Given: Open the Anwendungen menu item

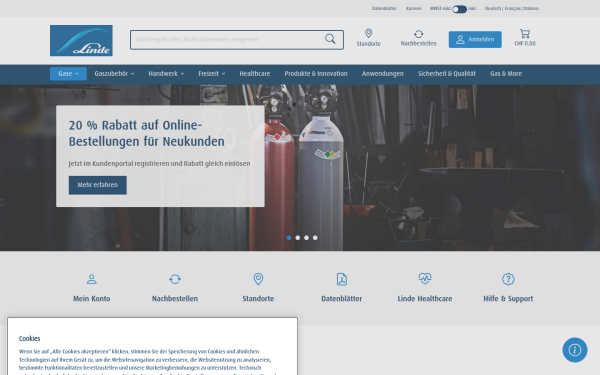Looking at the screenshot, I should pos(383,73).
